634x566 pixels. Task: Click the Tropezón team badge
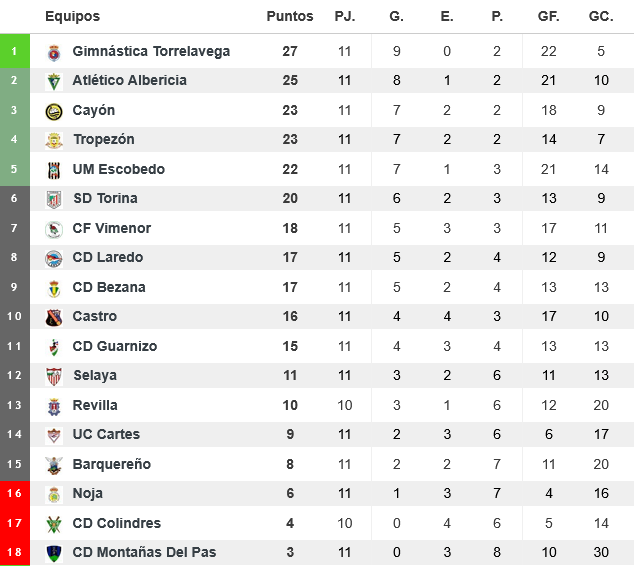point(54,140)
